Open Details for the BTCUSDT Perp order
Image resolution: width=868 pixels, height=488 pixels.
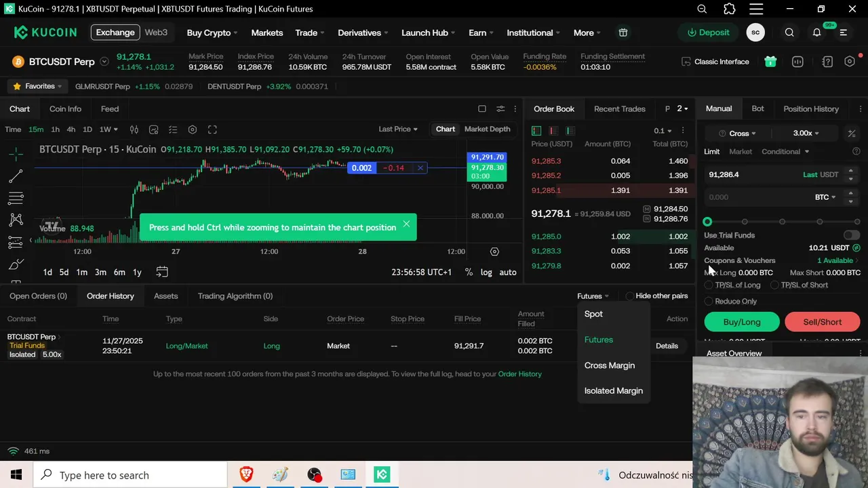(x=667, y=346)
